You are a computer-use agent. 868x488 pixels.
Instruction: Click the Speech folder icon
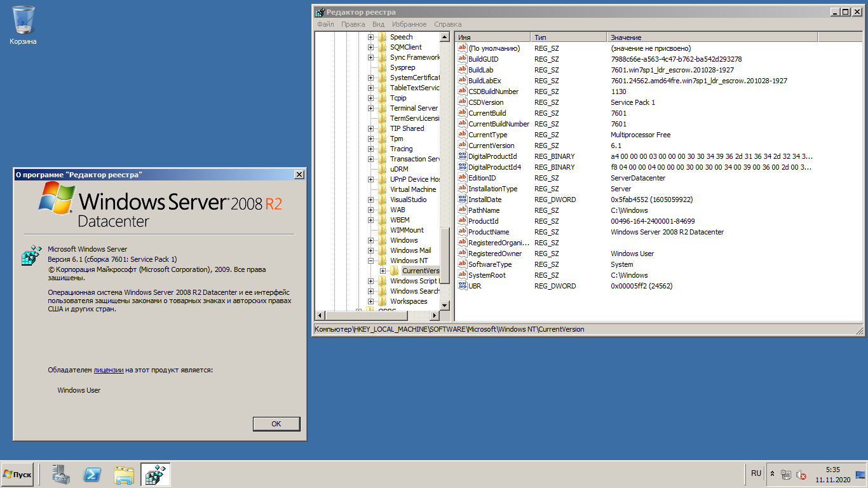point(382,37)
